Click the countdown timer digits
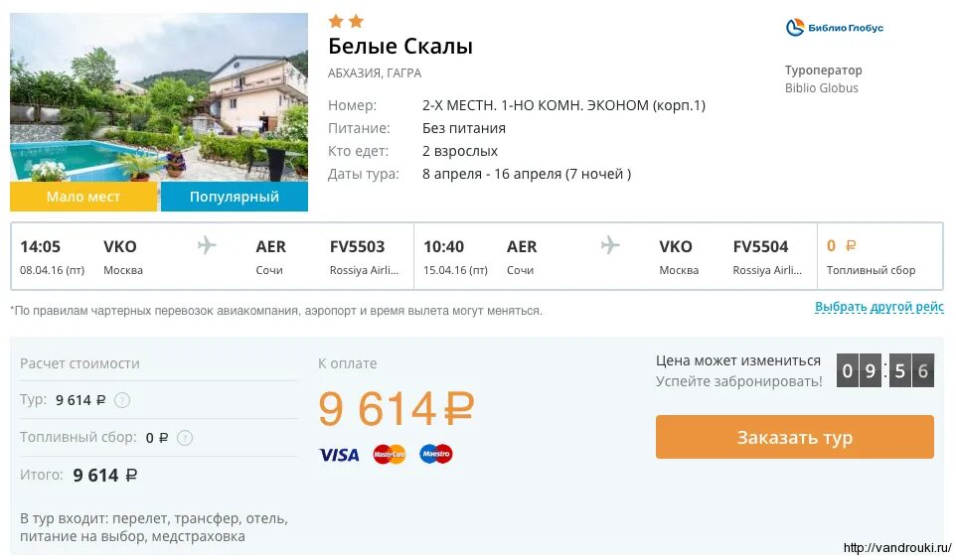The height and width of the screenshot is (560, 956). [884, 371]
